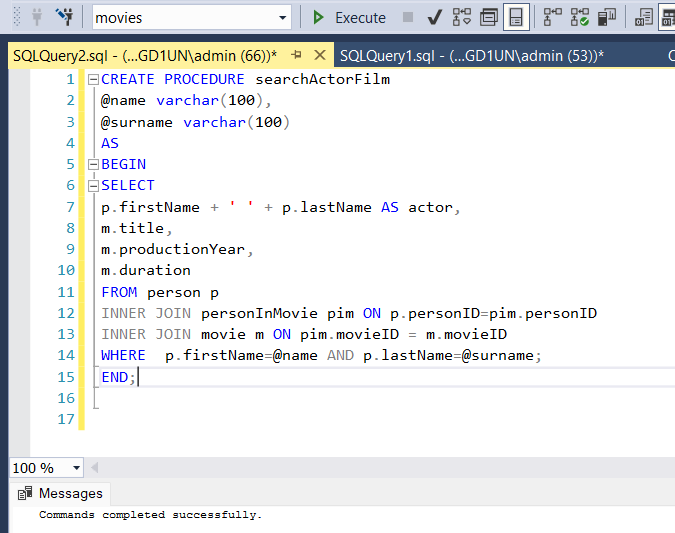Click the @surname parameter on line 3
This screenshot has width=675, height=533.
(x=136, y=122)
